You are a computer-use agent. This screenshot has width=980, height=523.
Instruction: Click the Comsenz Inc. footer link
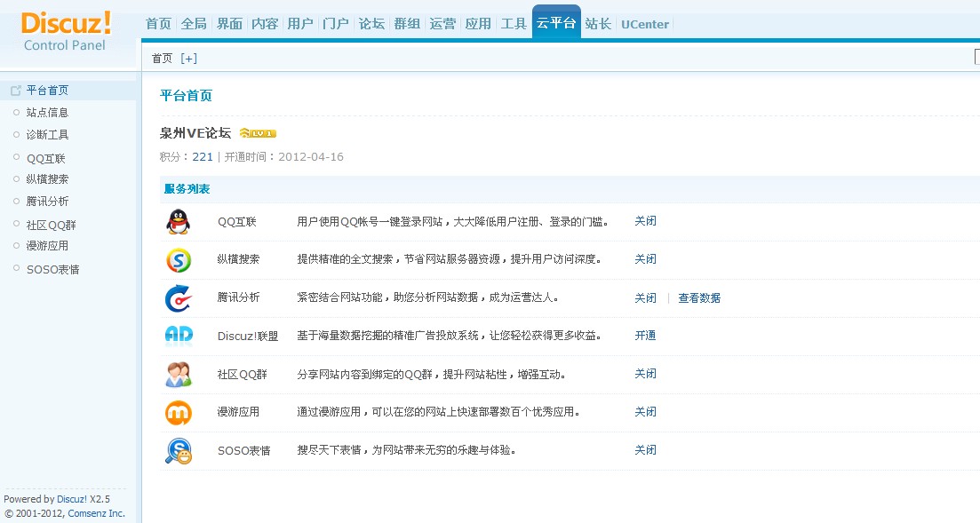coord(96,513)
